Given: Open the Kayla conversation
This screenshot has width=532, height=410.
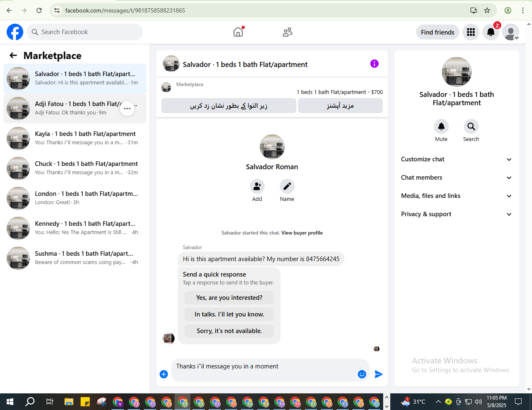Looking at the screenshot, I should pyautogui.click(x=75, y=138).
